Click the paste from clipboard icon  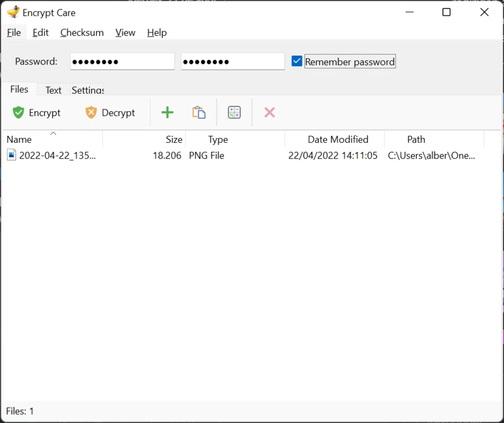199,113
